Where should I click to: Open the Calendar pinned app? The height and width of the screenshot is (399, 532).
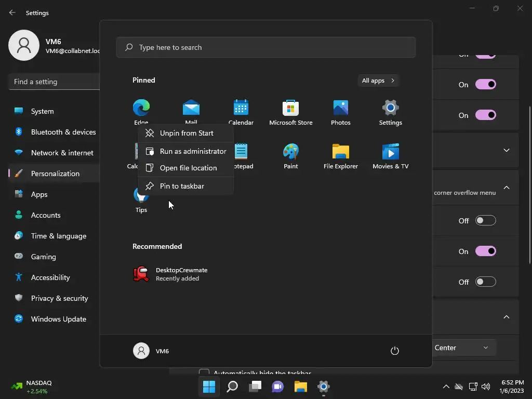pos(241,112)
